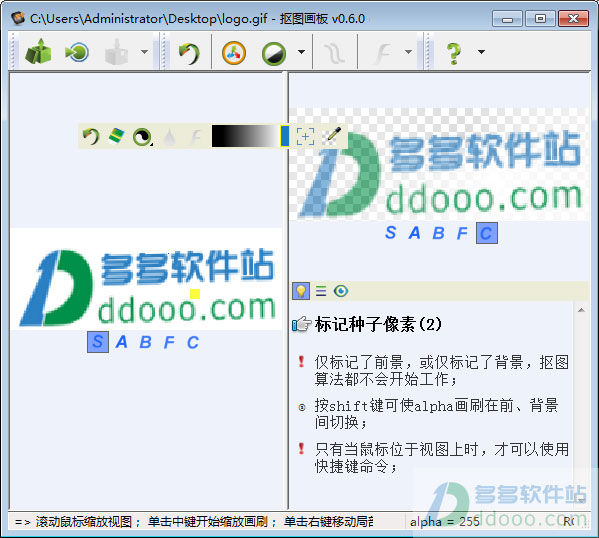Minimize the 抠图画板 window
This screenshot has width=599, height=538.
click(507, 18)
